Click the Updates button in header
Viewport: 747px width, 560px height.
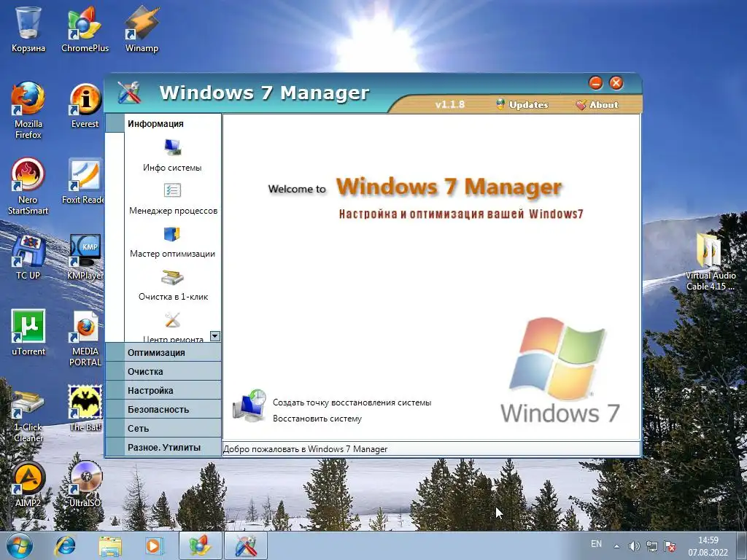click(522, 105)
